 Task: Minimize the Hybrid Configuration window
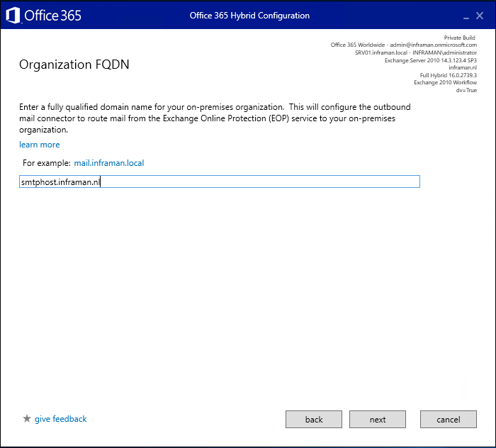click(x=465, y=16)
